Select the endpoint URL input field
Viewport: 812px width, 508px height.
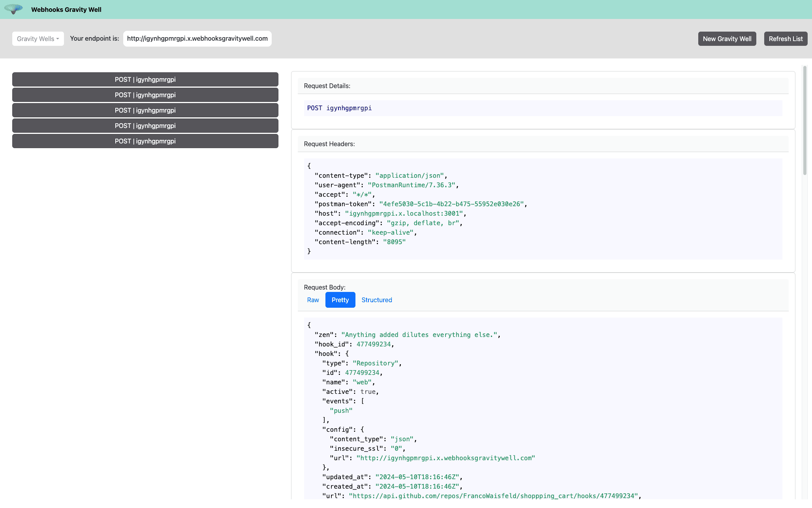click(x=197, y=39)
